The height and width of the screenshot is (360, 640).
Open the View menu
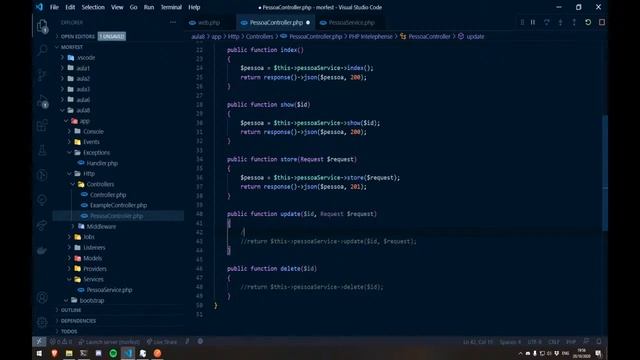point(117,7)
